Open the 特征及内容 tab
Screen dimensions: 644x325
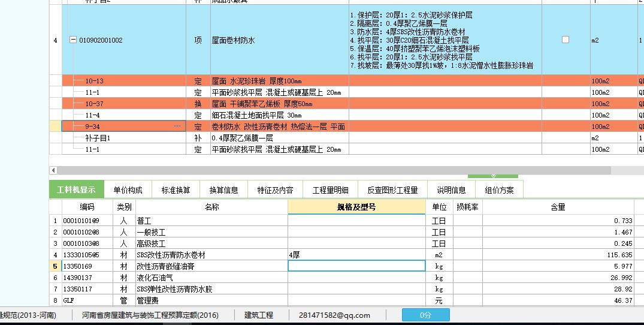pos(275,190)
